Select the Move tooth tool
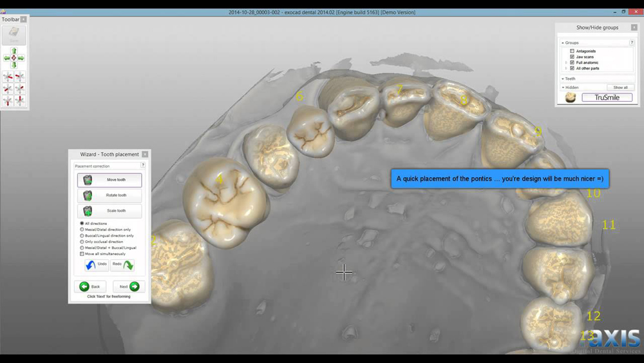 pos(109,180)
